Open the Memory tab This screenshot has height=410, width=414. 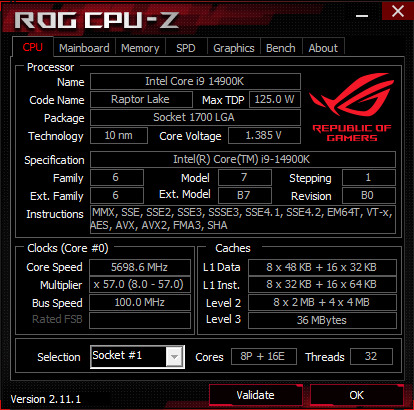tap(140, 48)
